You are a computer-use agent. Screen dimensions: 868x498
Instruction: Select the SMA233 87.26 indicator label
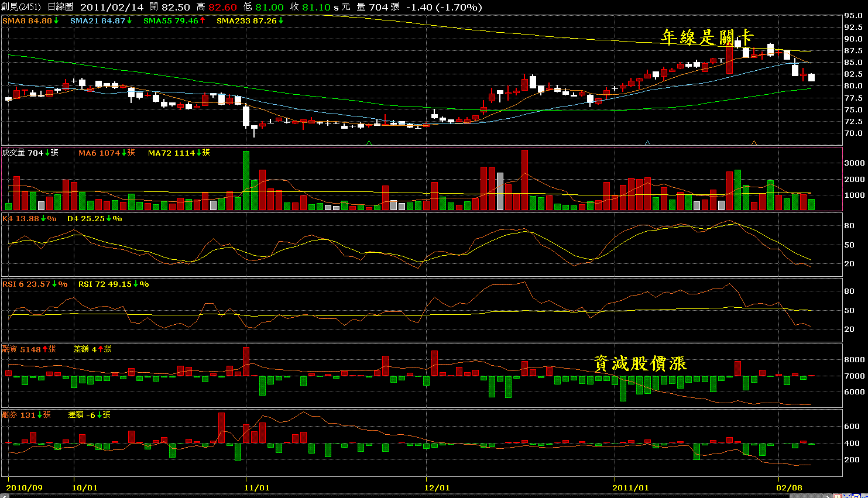[x=251, y=20]
